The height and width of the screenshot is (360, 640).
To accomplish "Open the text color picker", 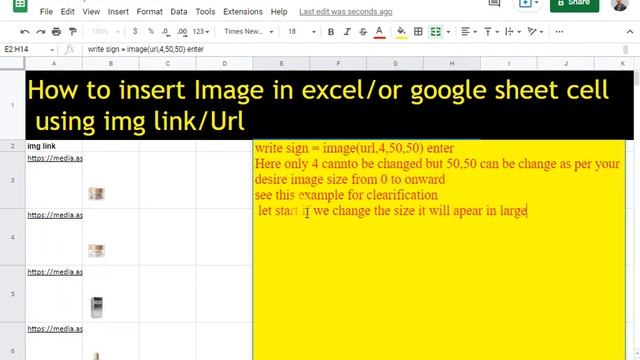I will [379, 32].
